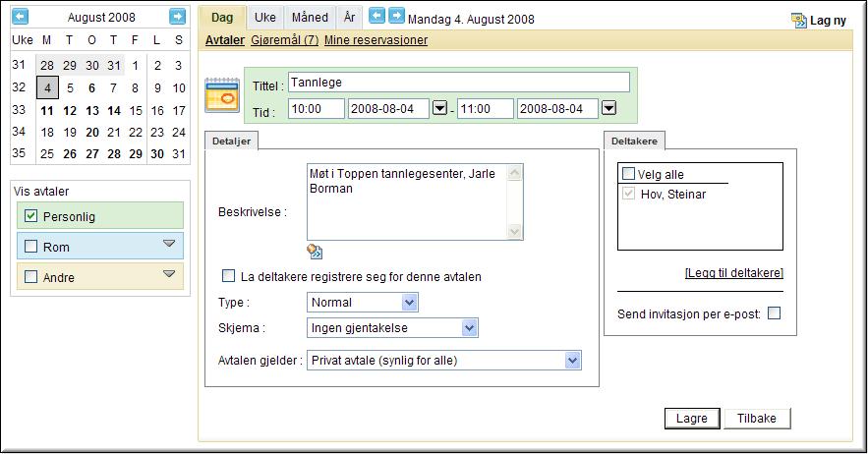The image size is (868, 454).
Task: Click the Tilbake button
Action: click(x=757, y=419)
